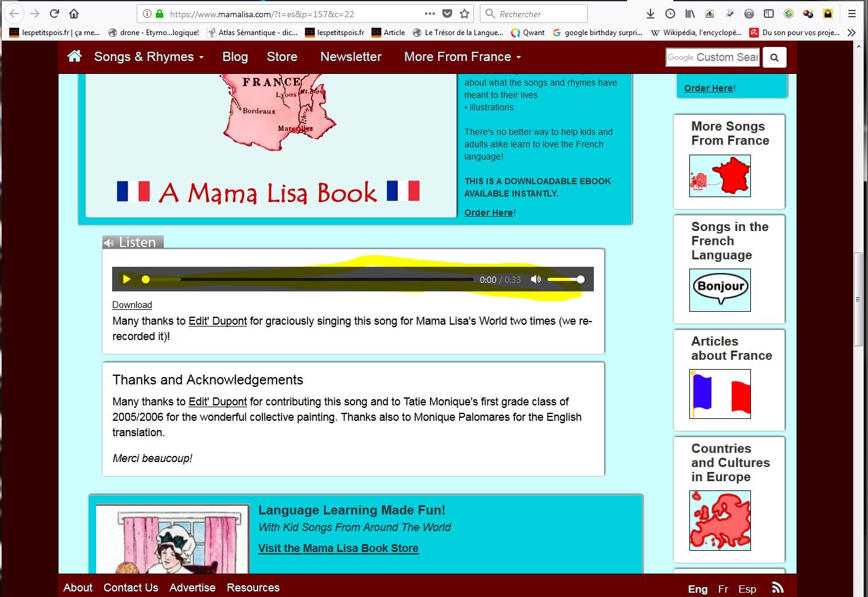868x597 pixels.
Task: Toggle the Firefox sidebar view icon
Action: click(769, 14)
